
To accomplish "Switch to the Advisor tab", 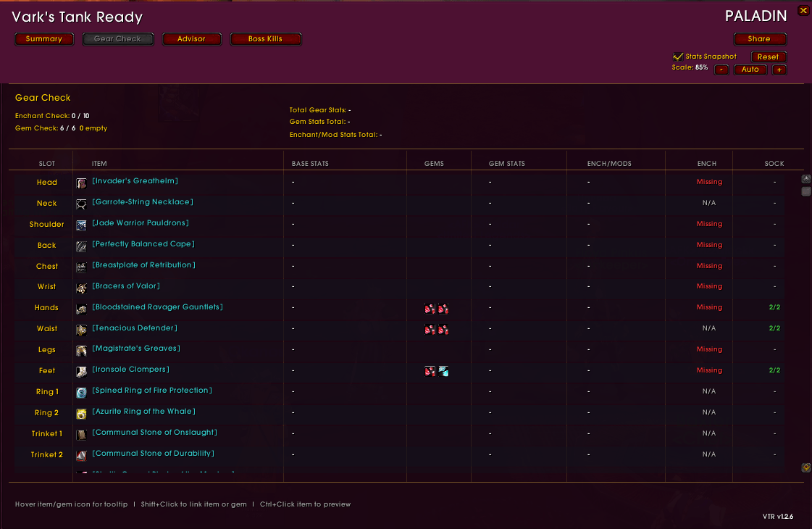I will (192, 39).
